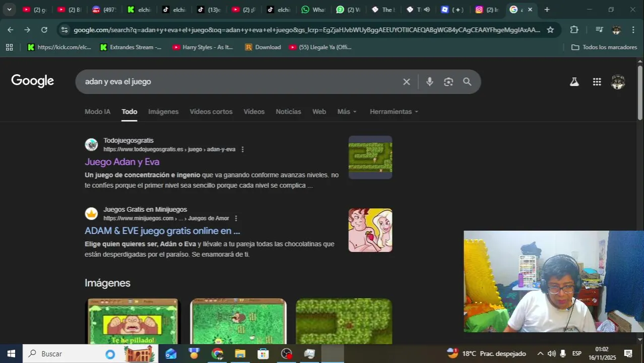This screenshot has width=644, height=363.
Task: Open the Windows Start menu
Action: tap(11, 353)
